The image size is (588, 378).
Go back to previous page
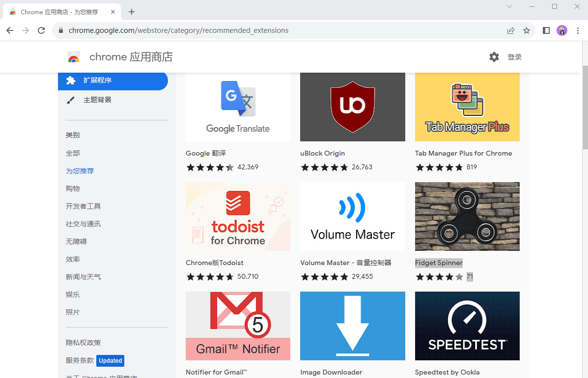point(10,30)
